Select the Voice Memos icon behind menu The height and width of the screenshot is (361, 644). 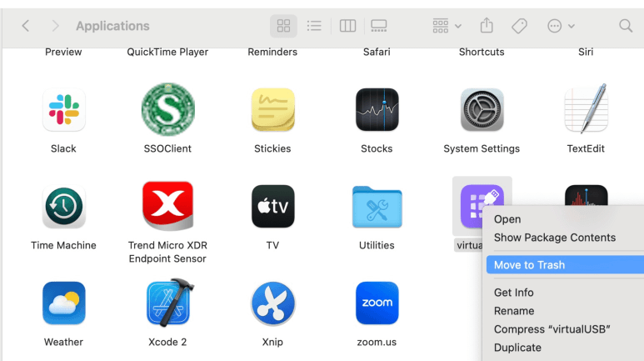point(586,195)
